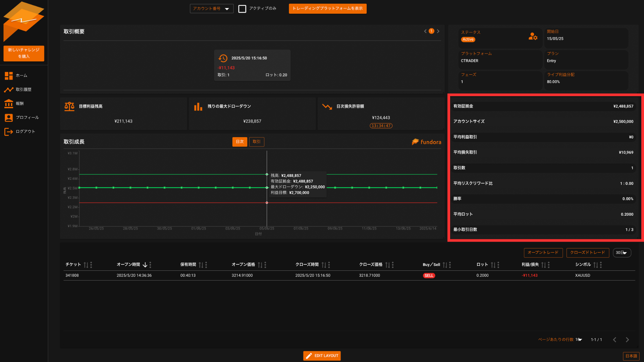Switch chart to 取引 view

257,142
